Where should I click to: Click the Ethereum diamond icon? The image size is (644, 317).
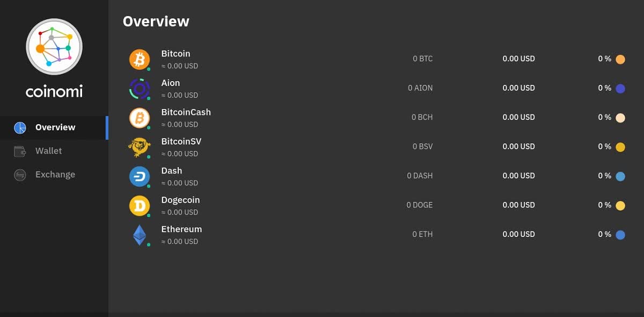(x=140, y=235)
